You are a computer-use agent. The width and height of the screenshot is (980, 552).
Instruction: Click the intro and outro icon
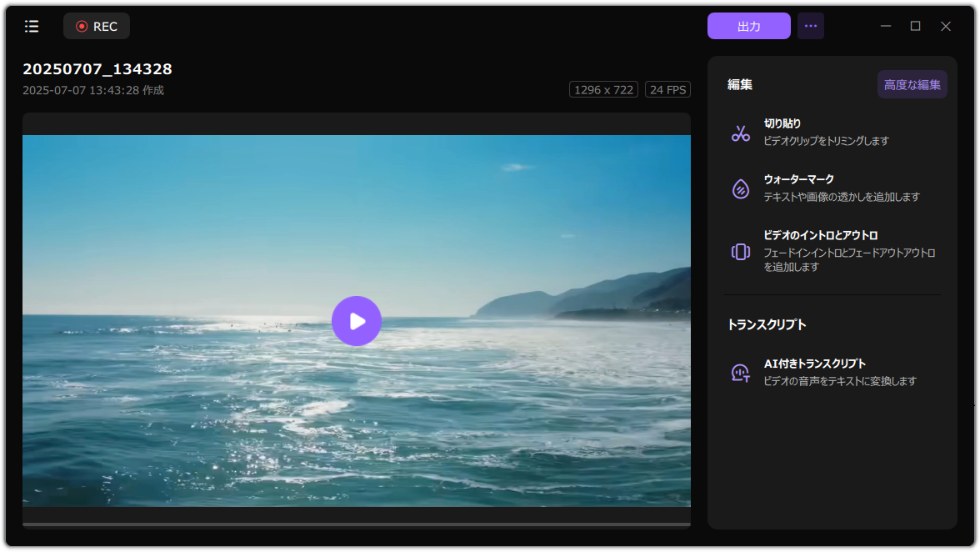tap(740, 252)
